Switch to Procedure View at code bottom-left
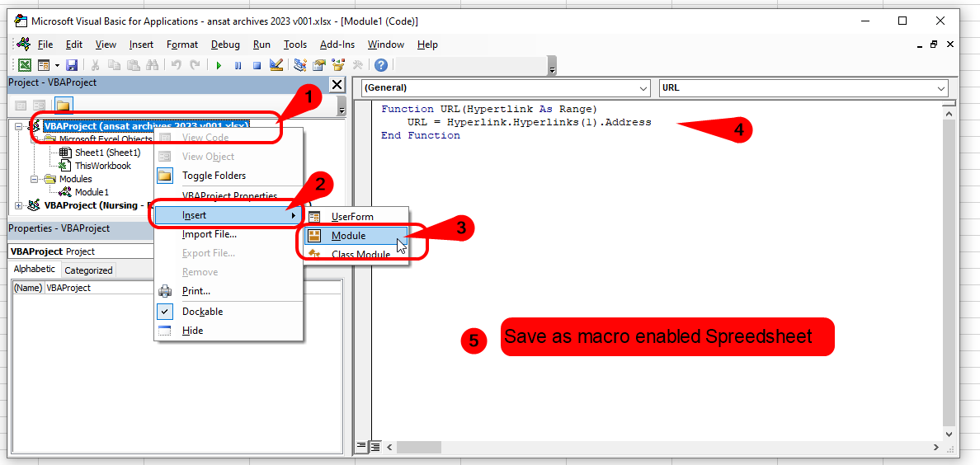The image size is (980, 465). tap(360, 446)
